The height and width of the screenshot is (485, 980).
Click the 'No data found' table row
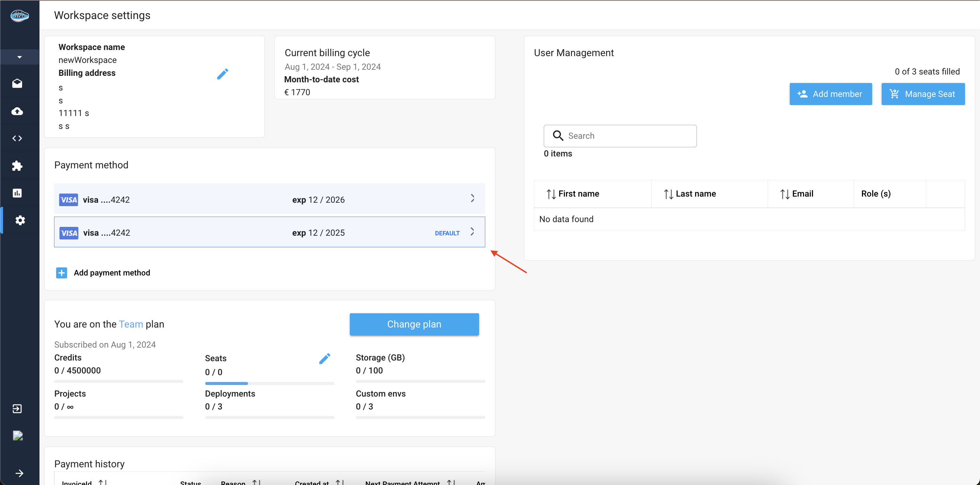749,219
